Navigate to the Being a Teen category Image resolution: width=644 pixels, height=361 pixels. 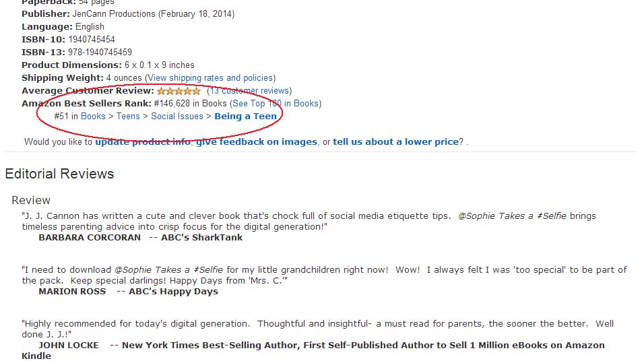(x=245, y=117)
